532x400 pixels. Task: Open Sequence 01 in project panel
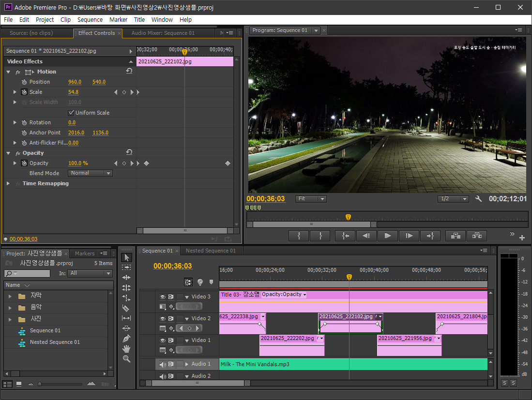tap(45, 330)
